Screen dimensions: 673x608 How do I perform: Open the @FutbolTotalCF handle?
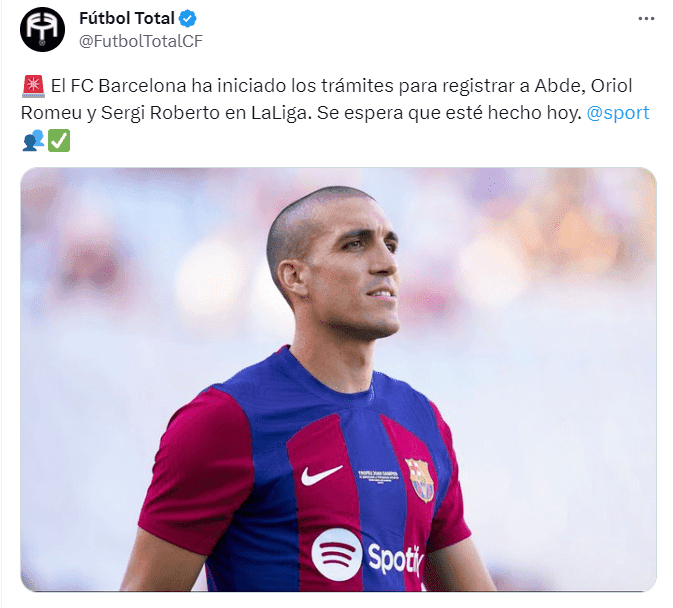[x=141, y=41]
